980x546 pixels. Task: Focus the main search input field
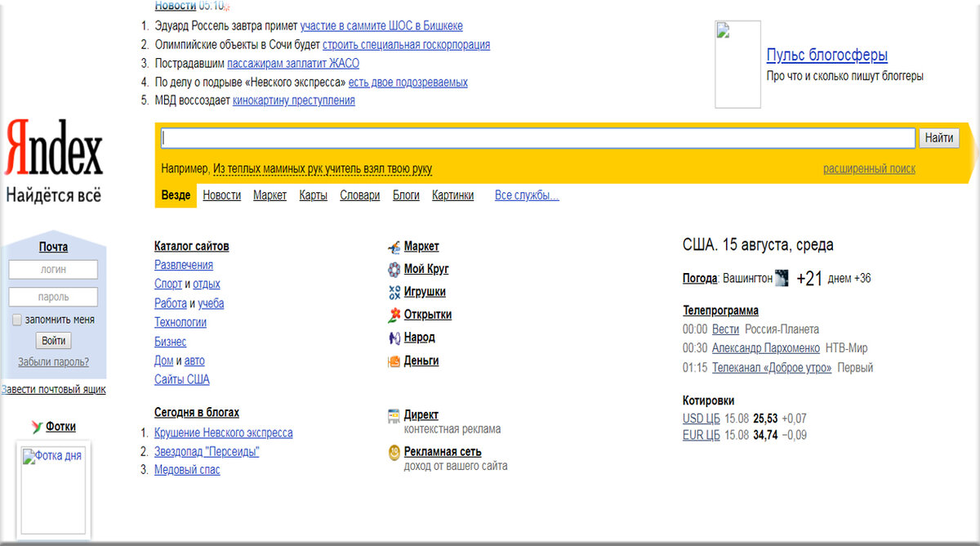pos(538,138)
